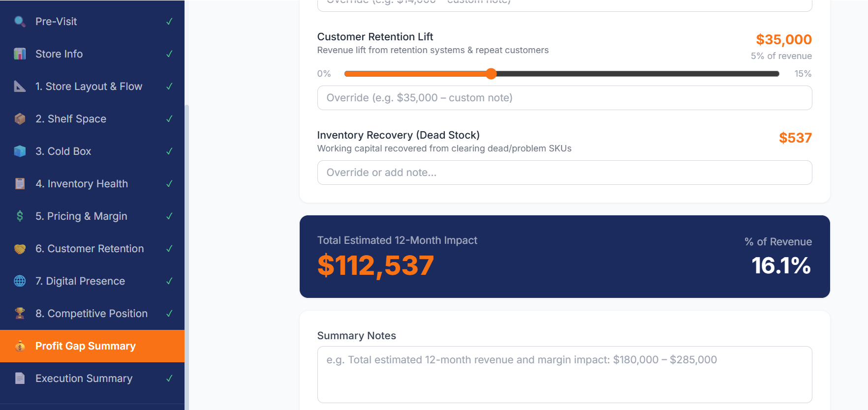Click the clipboard icon for Inventory Health
The width and height of the screenshot is (868, 410).
pyautogui.click(x=20, y=184)
